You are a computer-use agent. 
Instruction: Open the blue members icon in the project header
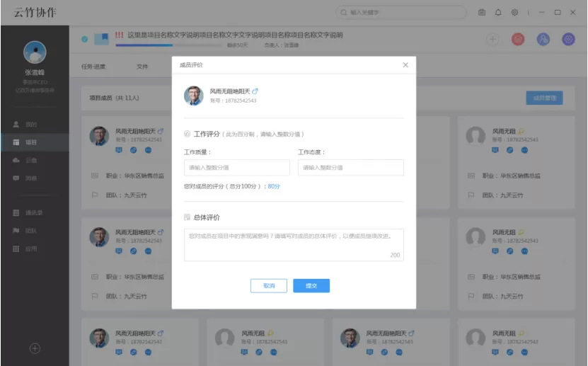point(543,39)
